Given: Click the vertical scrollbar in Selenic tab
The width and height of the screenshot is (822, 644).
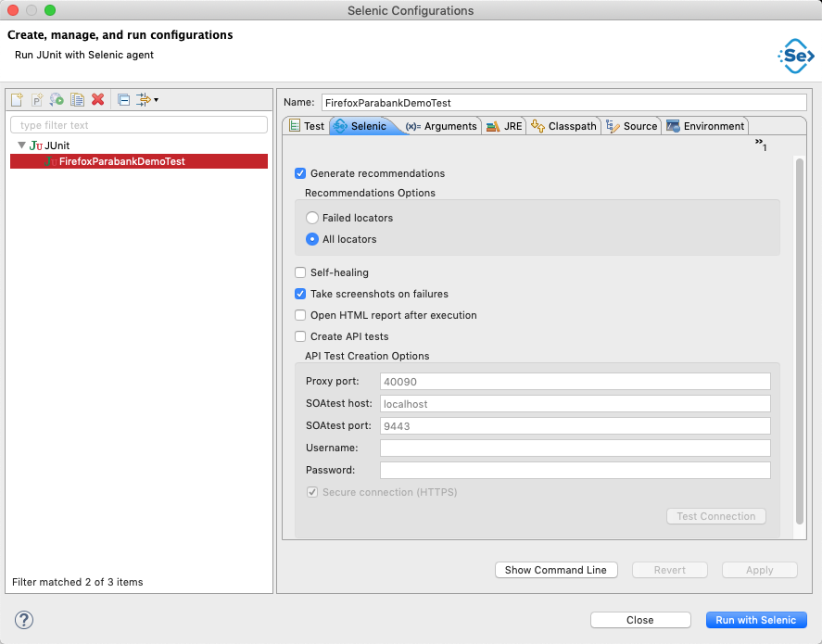Looking at the screenshot, I should 800,341.
